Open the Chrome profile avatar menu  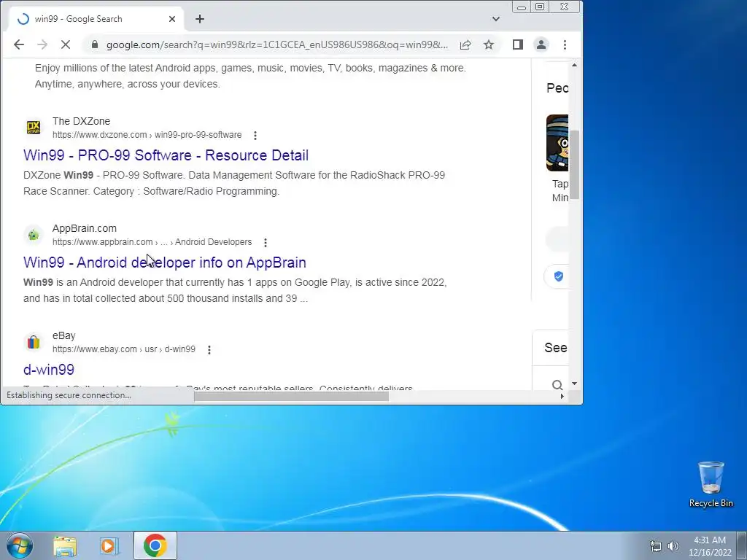(x=541, y=44)
